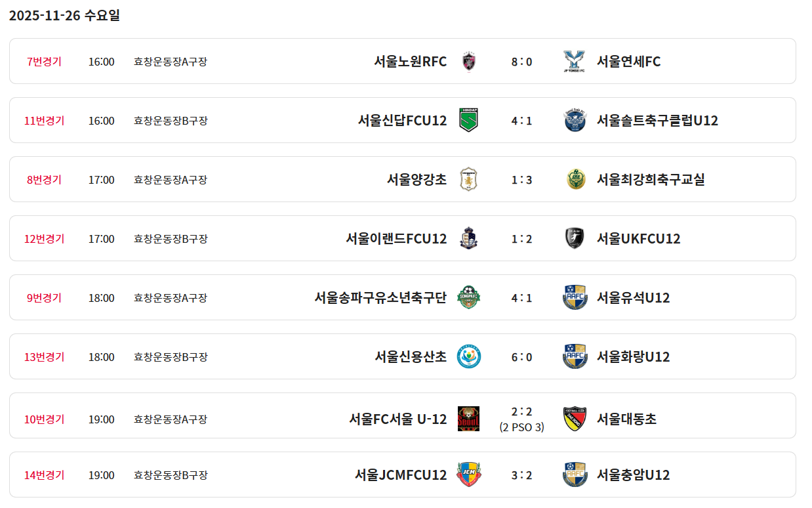Click the 2:2 PSO score result
812x508 pixels.
[521, 419]
